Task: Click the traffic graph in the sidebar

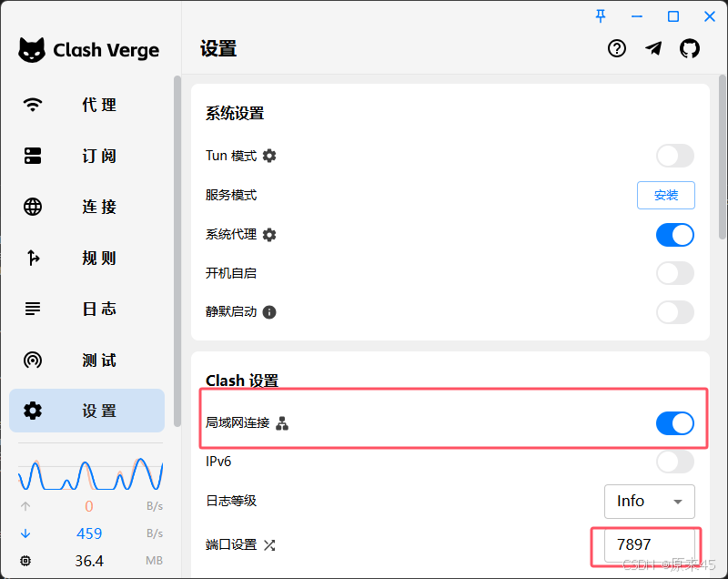Action: coord(90,474)
